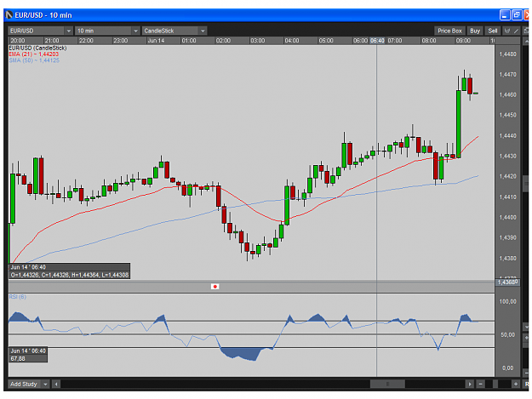Click the 1,4470 price axis label
532x399 pixels.
coord(507,75)
